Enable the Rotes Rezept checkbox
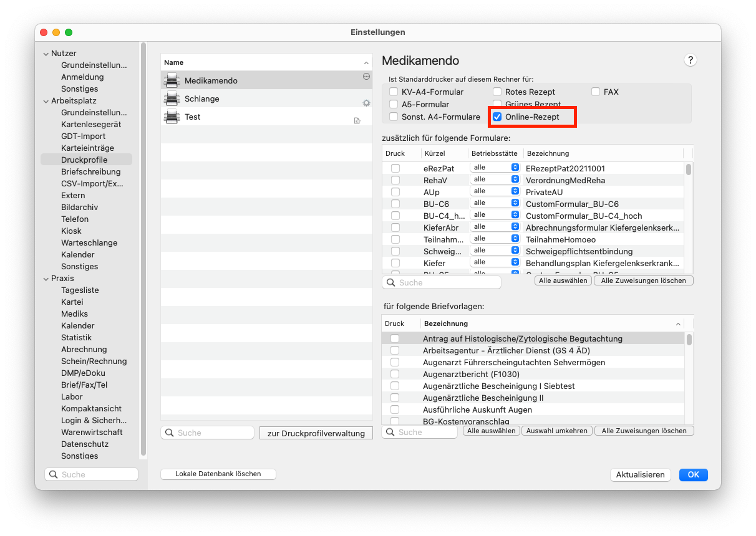The image size is (756, 536). tap(497, 92)
